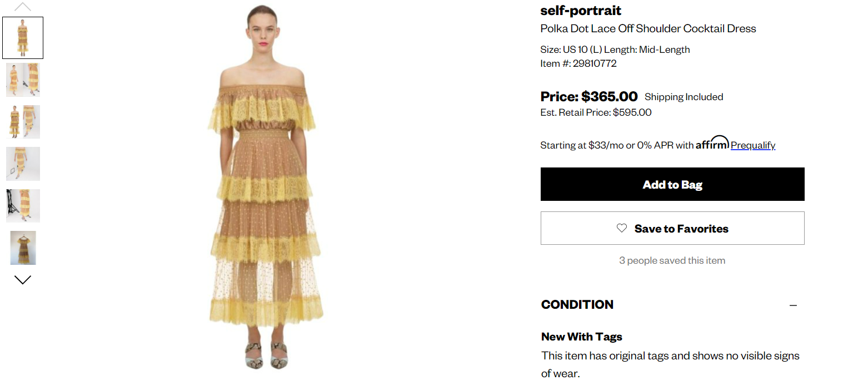
Task: Click the $365.00 price text
Action: pos(609,97)
